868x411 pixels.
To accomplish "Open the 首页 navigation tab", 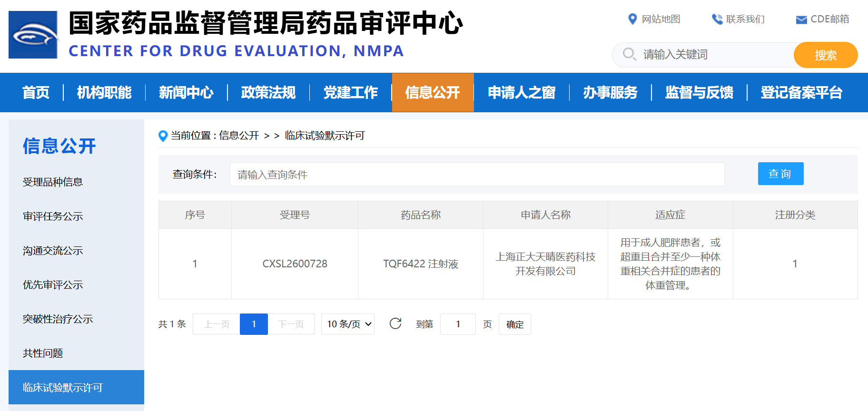I will [36, 92].
